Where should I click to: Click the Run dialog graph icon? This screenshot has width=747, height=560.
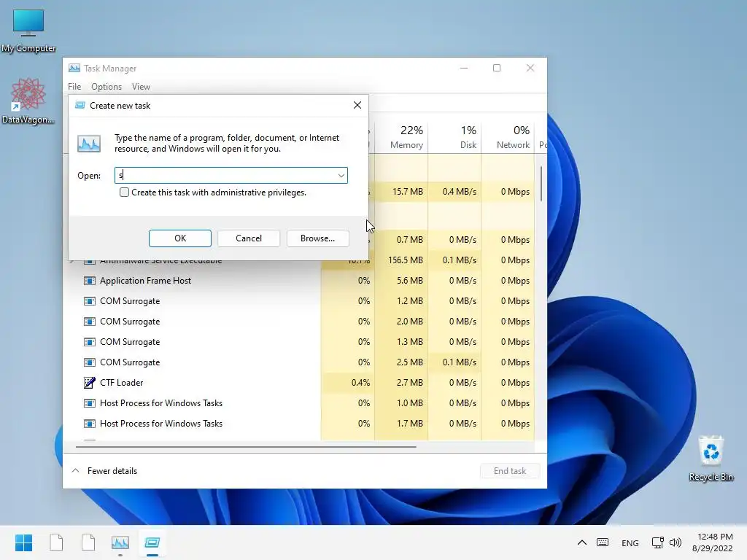click(x=89, y=144)
